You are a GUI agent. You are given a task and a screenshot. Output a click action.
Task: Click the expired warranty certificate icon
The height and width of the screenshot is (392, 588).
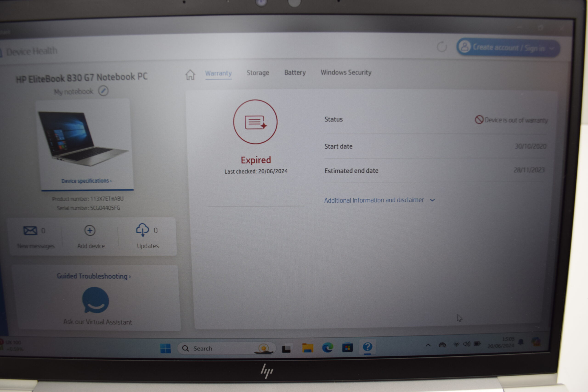coord(255,122)
